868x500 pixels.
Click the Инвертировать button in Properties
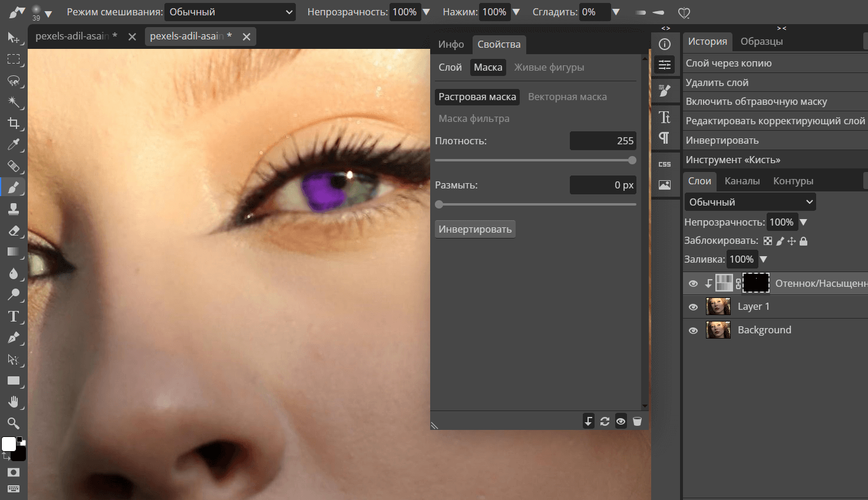click(475, 229)
